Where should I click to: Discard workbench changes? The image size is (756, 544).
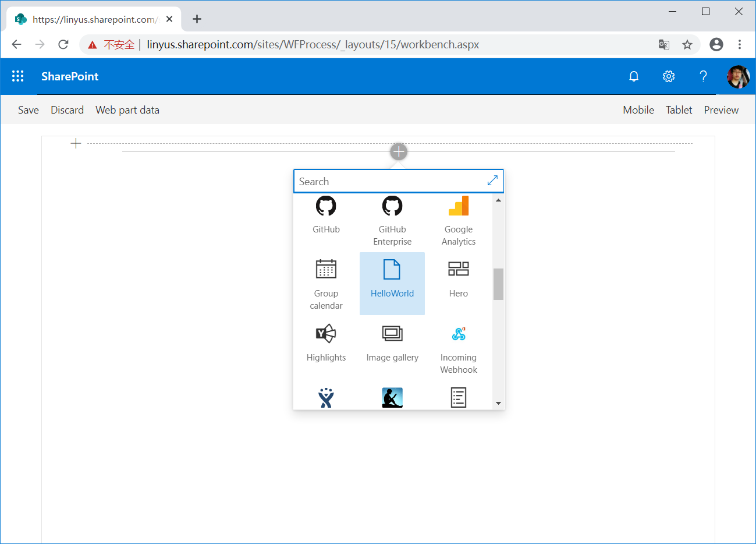coord(67,110)
